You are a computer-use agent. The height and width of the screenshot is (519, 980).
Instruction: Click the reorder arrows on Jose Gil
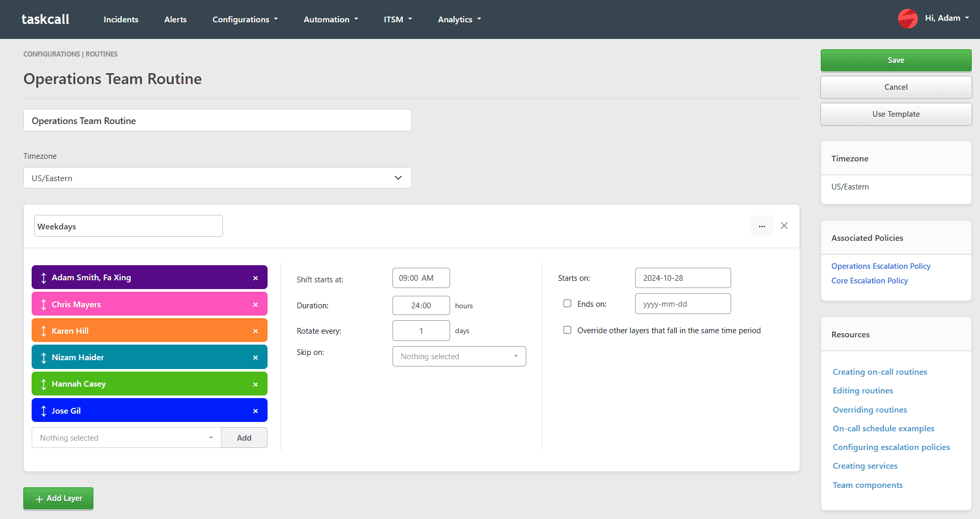click(44, 411)
